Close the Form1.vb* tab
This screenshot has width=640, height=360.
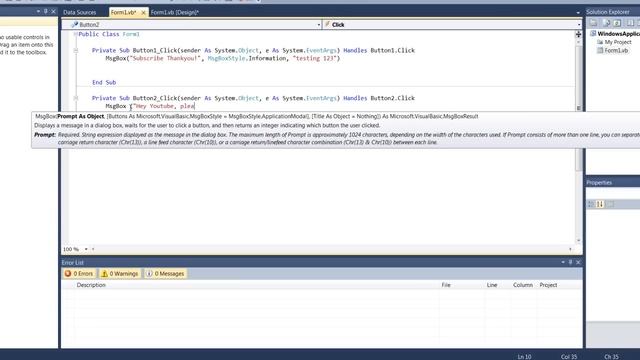(143, 13)
